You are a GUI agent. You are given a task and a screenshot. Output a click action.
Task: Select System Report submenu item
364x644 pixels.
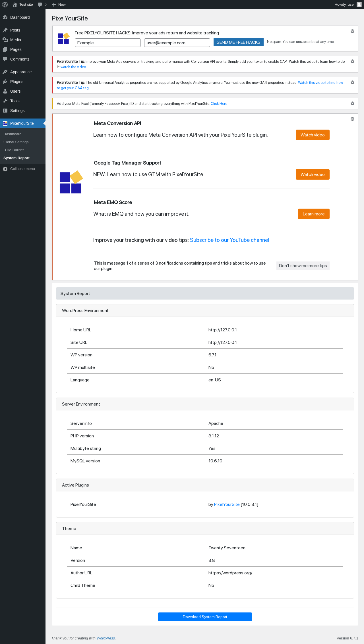coord(16,158)
